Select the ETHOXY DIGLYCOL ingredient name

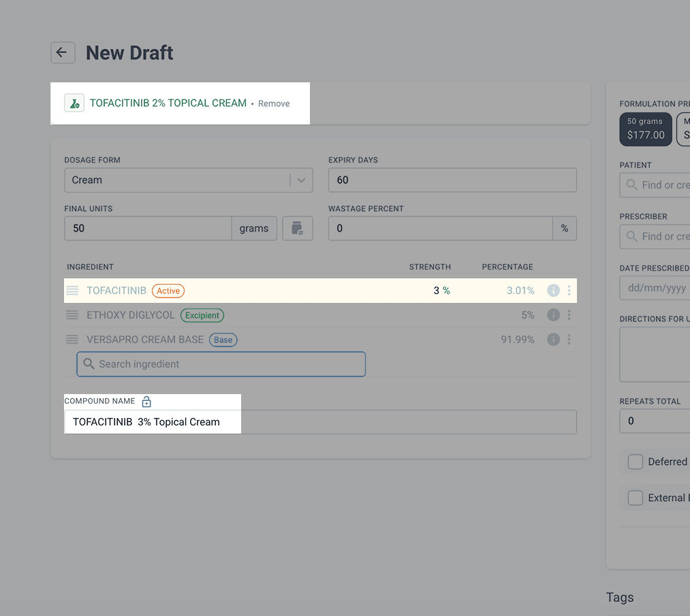(131, 315)
